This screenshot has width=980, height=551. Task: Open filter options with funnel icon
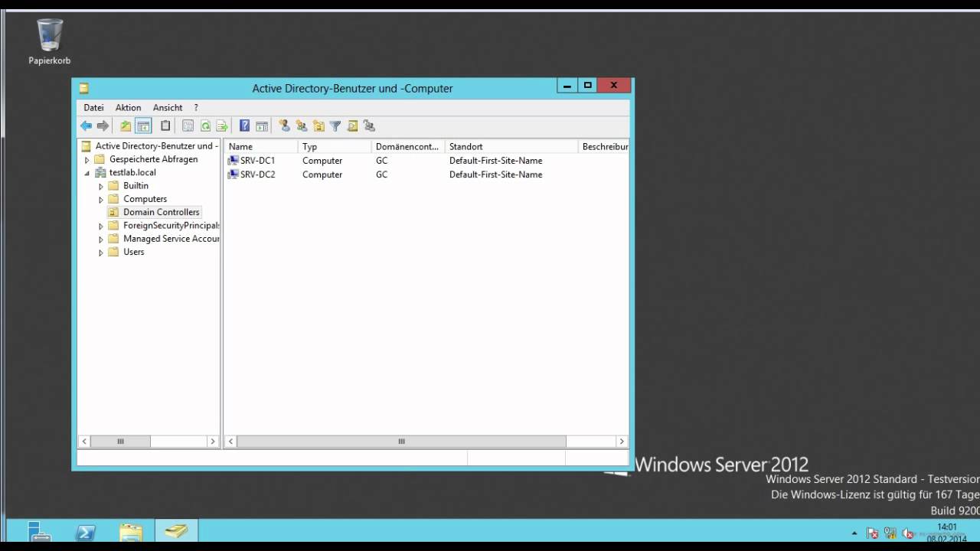coord(335,126)
